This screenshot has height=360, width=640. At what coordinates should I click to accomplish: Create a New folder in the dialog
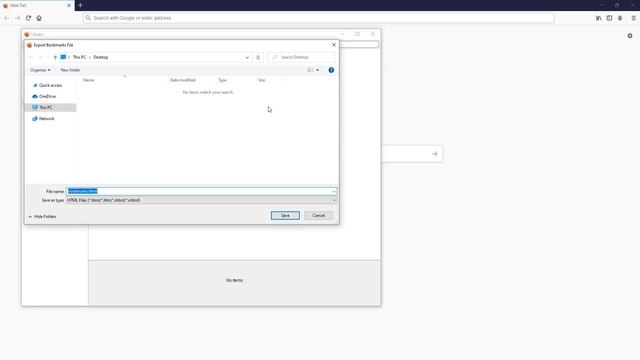coord(70,70)
